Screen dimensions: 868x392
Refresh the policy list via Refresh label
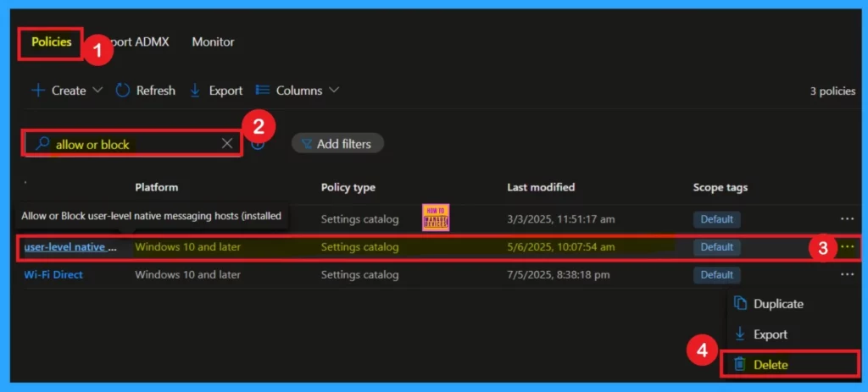point(156,91)
